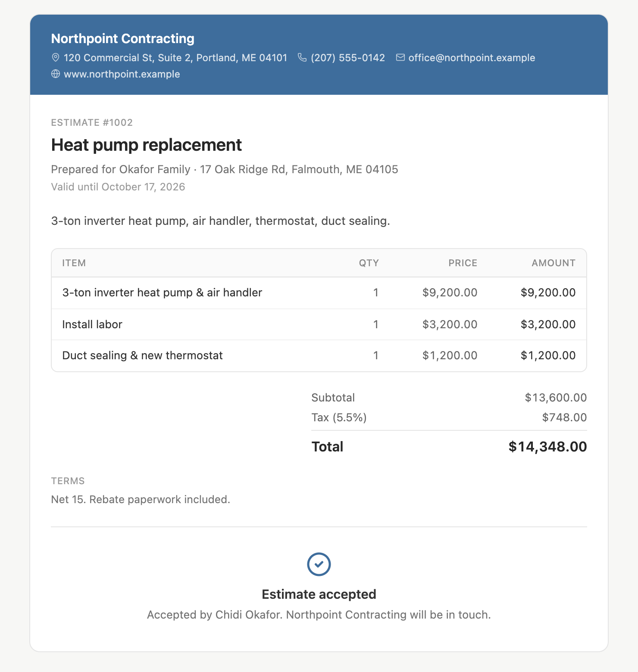Select the 3-ton inverter heat pump & air handler row
The width and height of the screenshot is (638, 672).
(x=319, y=293)
